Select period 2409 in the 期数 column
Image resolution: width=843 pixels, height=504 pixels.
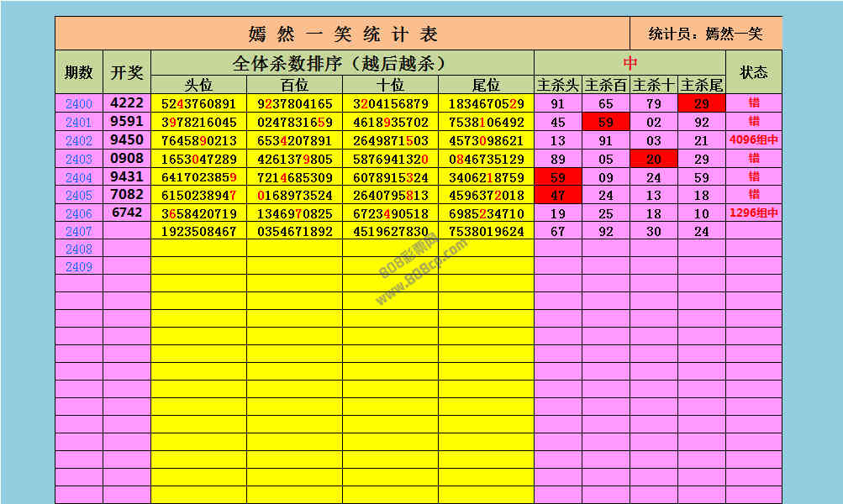tap(79, 267)
